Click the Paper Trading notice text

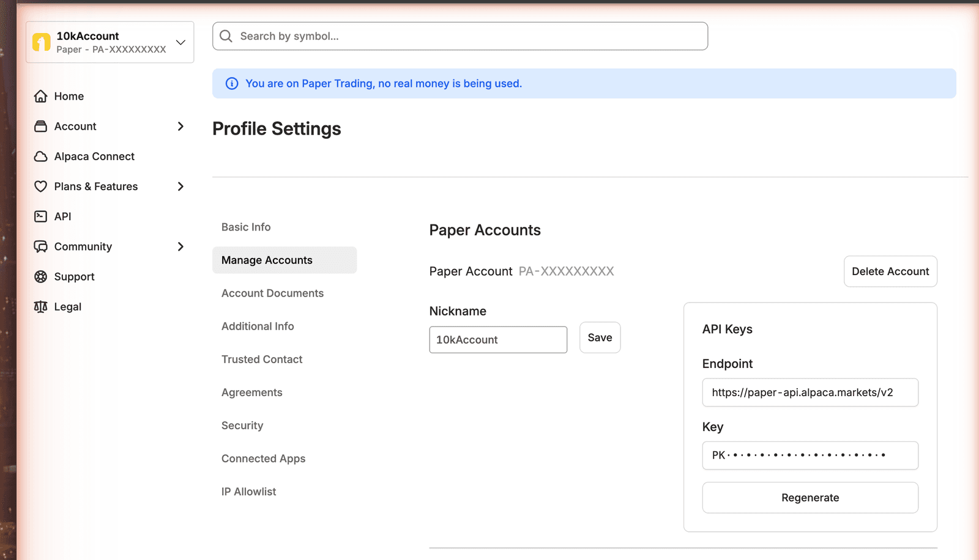point(384,84)
